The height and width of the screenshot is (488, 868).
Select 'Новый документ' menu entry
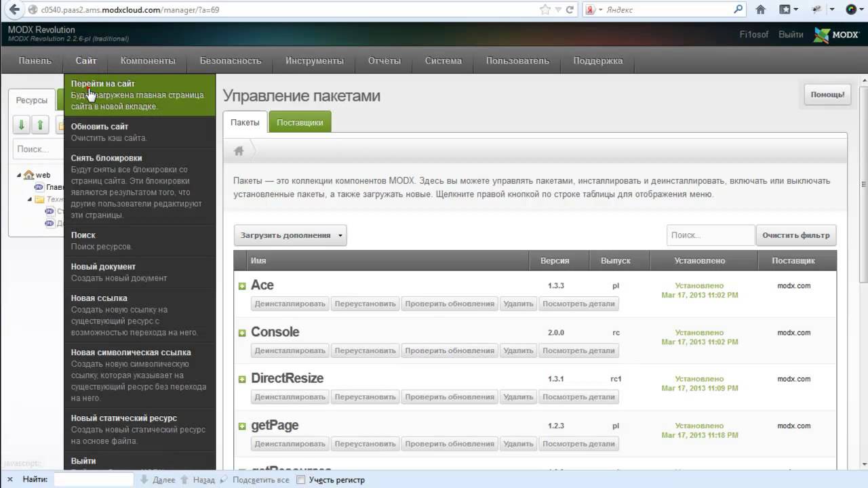click(140, 272)
